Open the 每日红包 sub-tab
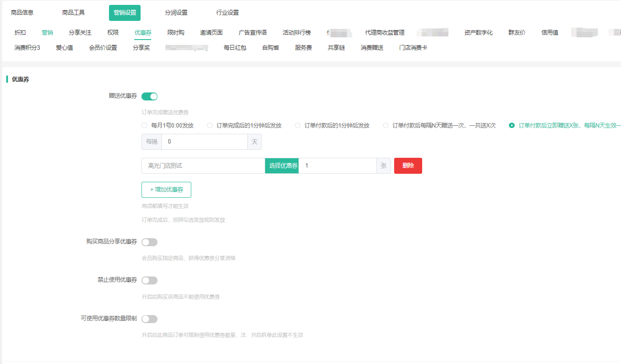This screenshot has height=364, width=621. [x=235, y=48]
